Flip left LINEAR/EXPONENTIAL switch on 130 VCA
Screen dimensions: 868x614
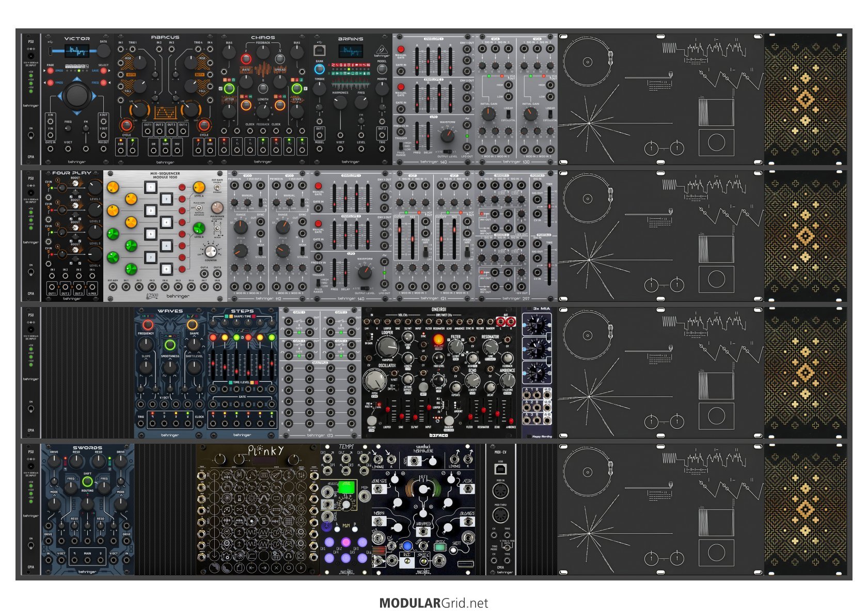click(x=508, y=114)
